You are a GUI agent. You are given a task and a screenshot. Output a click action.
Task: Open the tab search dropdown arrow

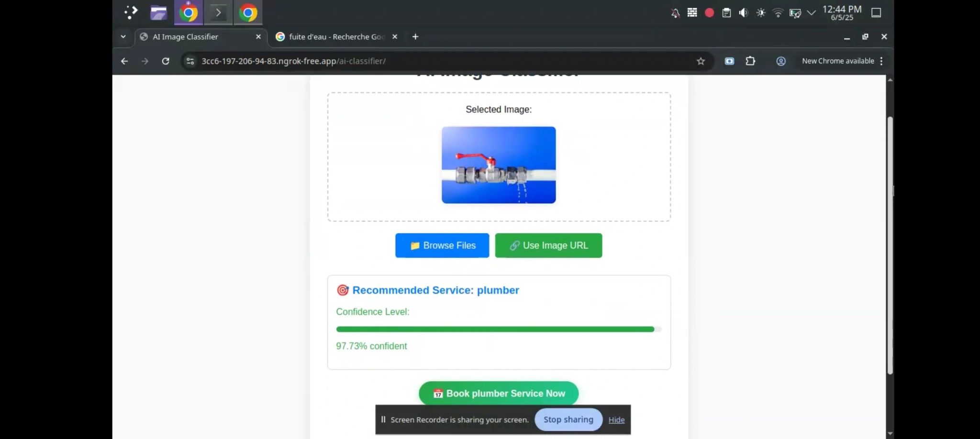123,37
